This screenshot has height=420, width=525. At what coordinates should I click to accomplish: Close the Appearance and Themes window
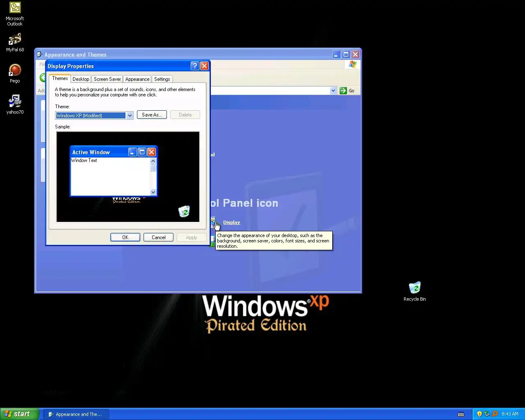point(355,54)
